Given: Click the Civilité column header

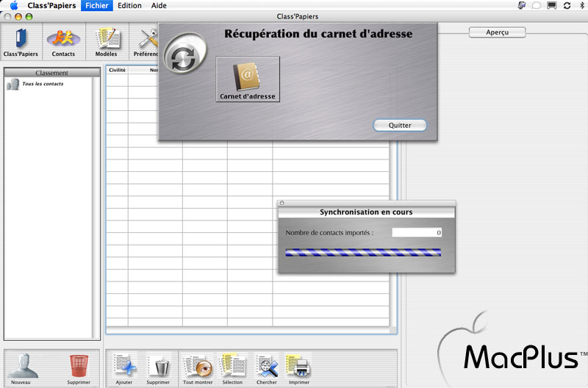Looking at the screenshot, I should [x=117, y=70].
